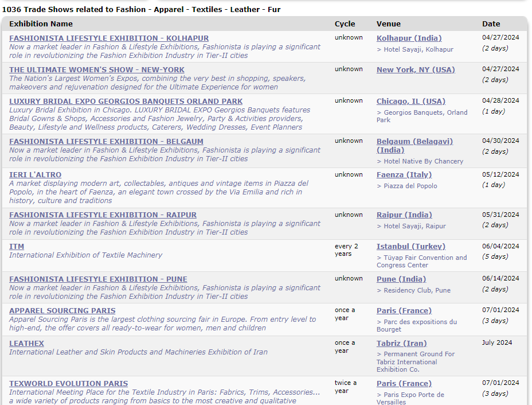Click the Pune (India) venue link
532x405 pixels.
click(x=401, y=279)
